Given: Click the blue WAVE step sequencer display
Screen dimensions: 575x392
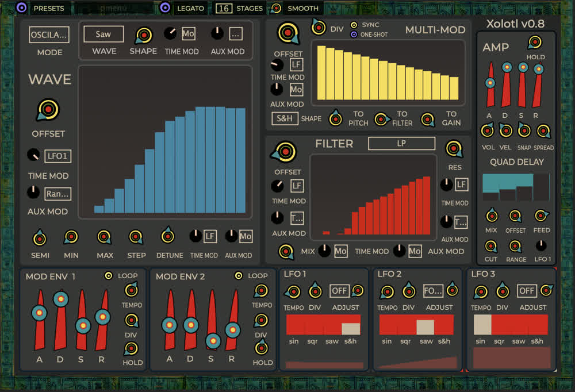Looking at the screenshot, I should 166,143.
